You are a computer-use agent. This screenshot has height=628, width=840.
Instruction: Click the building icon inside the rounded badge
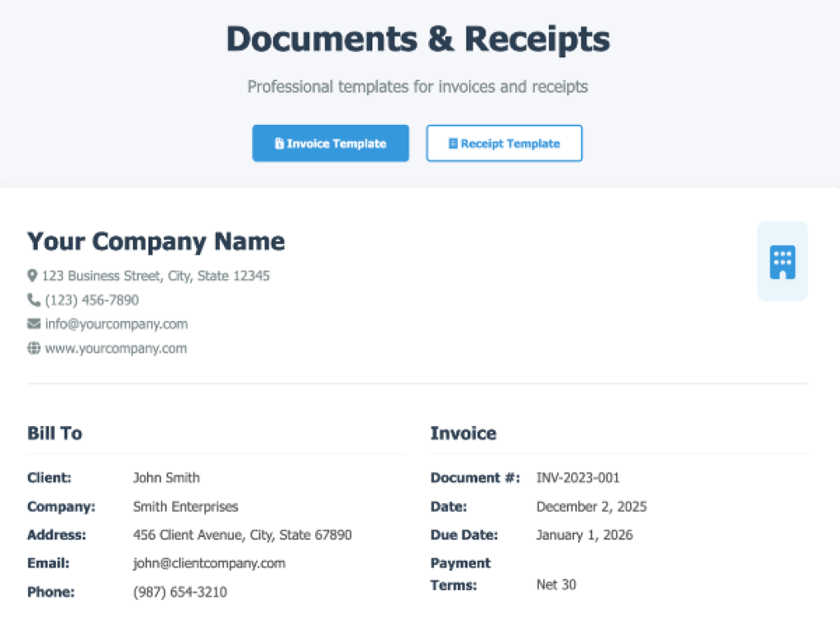(x=782, y=261)
